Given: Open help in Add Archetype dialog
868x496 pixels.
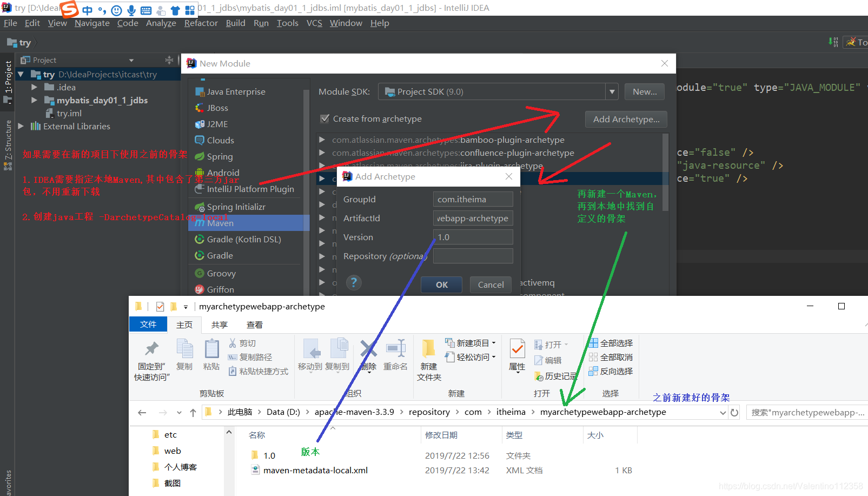Looking at the screenshot, I should (x=354, y=282).
